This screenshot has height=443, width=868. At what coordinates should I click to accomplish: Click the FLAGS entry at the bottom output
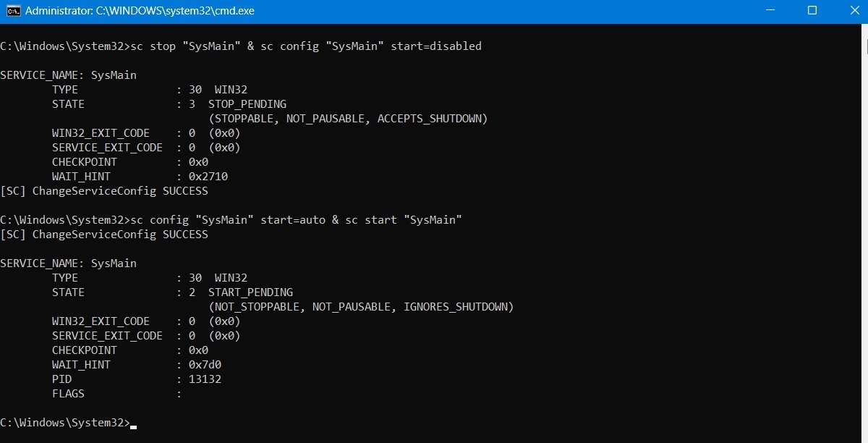click(68, 393)
